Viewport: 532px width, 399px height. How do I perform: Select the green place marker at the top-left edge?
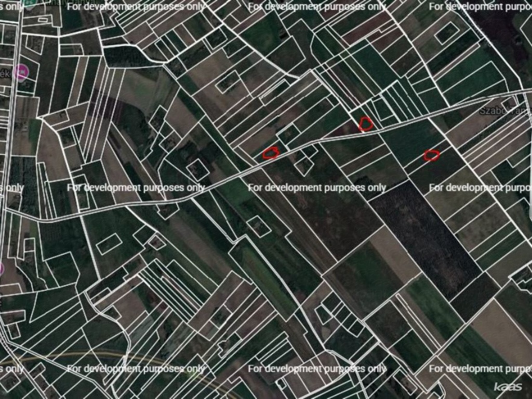click(x=30, y=2)
